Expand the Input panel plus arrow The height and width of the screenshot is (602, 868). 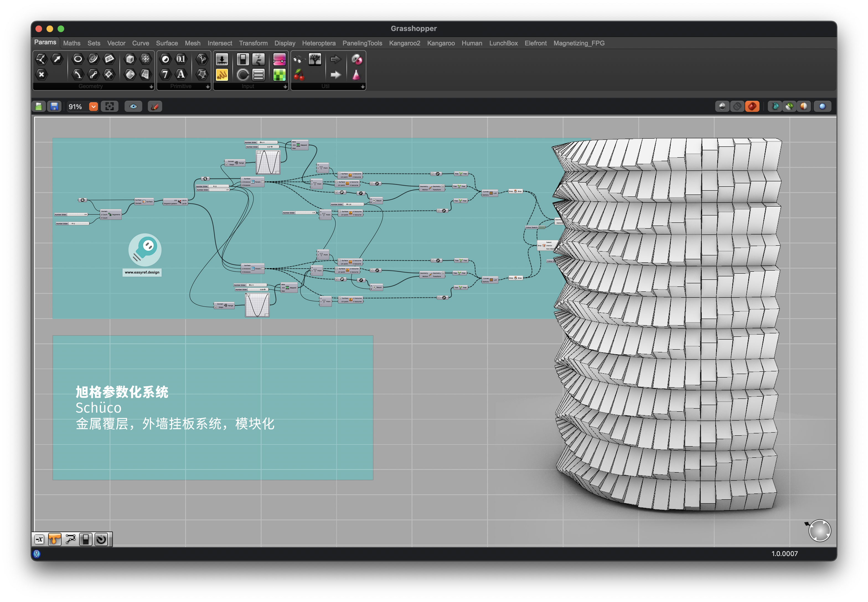point(285,87)
